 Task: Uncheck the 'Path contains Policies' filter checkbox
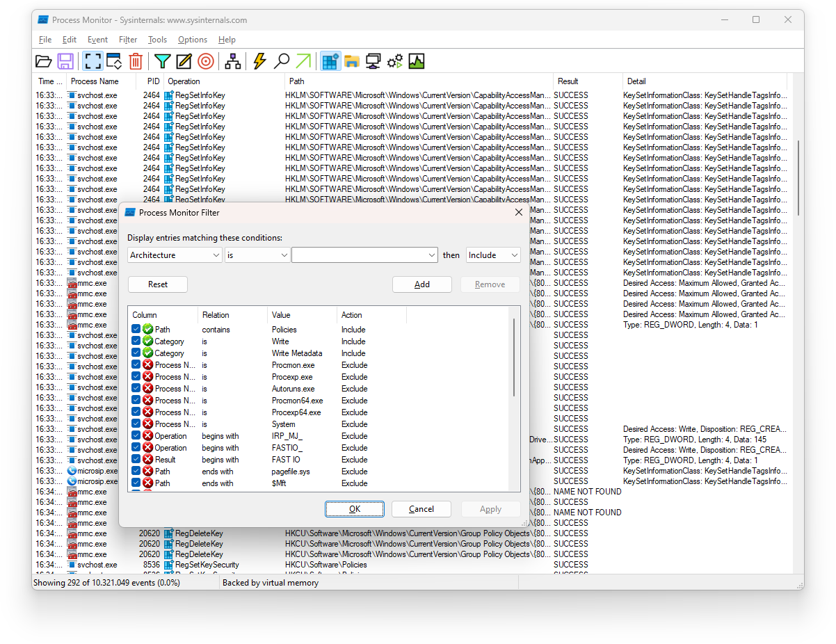click(136, 330)
